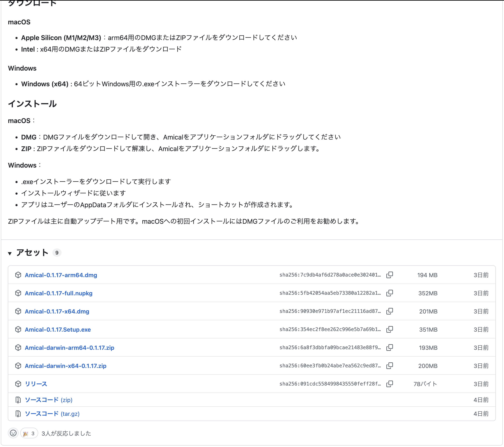Download Amical-darwin-arm64-0.1.17.zip
The height and width of the screenshot is (447, 504).
69,348
